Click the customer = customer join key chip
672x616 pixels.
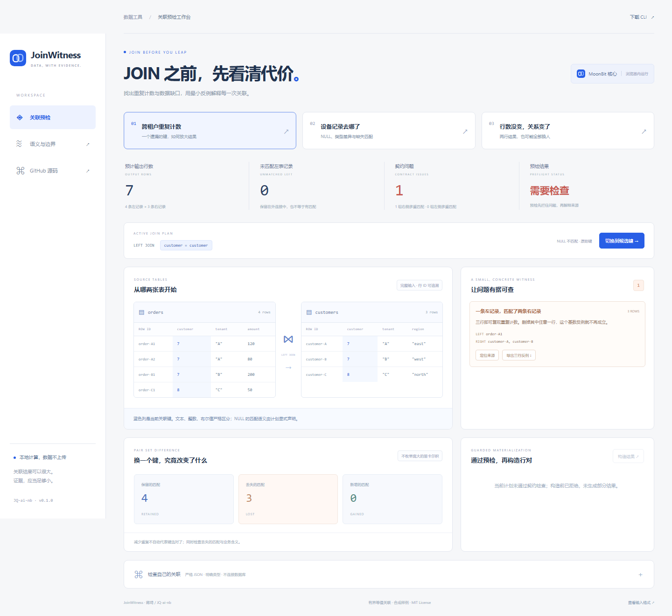(x=186, y=245)
